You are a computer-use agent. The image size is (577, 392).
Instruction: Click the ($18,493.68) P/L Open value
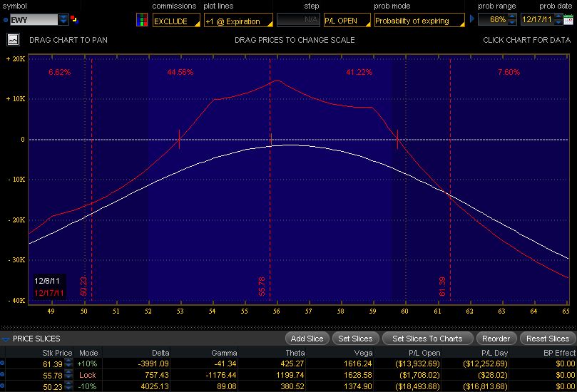418,386
